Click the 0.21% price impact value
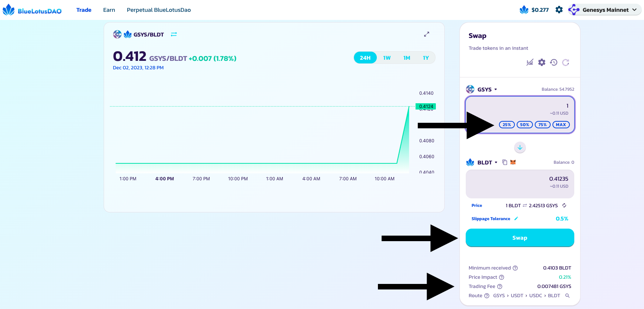The image size is (644, 309). pos(565,277)
